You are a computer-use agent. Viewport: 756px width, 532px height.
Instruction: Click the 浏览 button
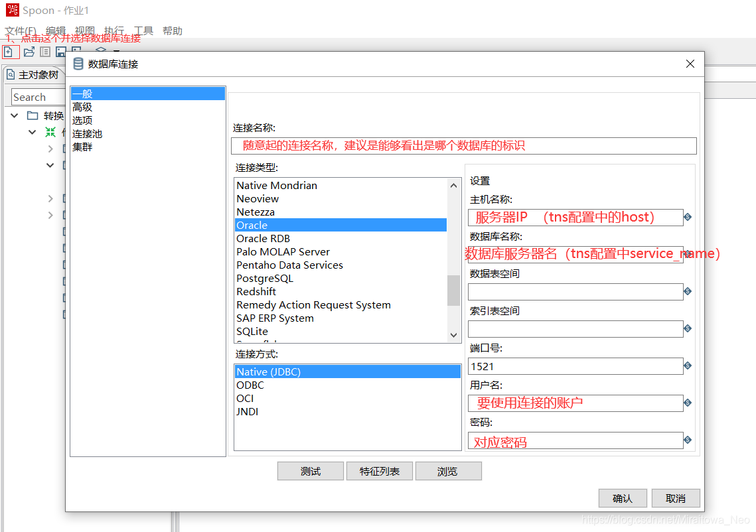click(x=449, y=471)
